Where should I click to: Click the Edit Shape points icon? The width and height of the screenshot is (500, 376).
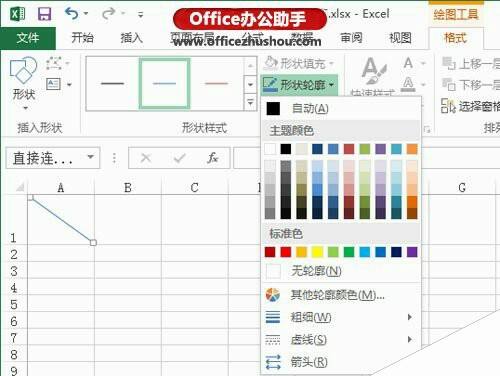54,63
